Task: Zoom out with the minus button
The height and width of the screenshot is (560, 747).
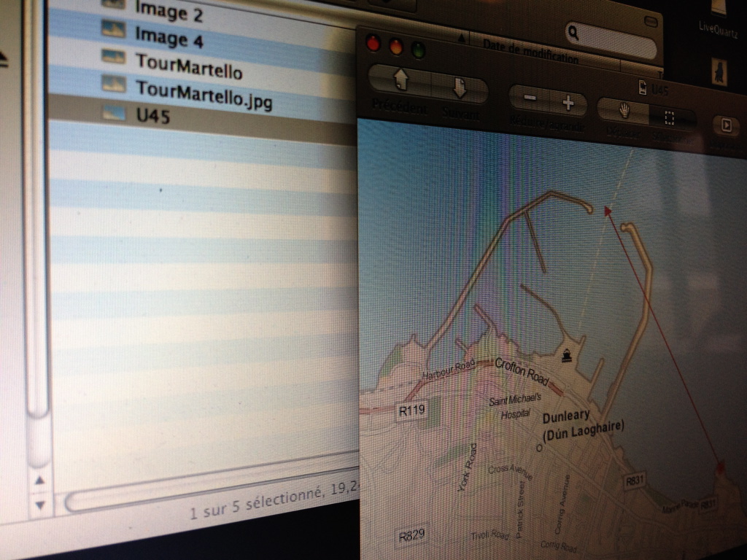Action: coord(530,98)
